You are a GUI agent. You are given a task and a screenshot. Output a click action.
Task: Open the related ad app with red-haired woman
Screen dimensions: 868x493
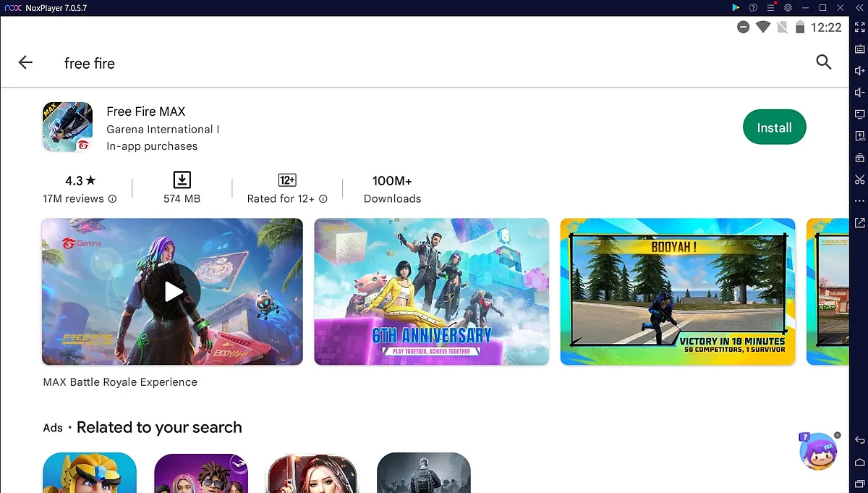[x=312, y=473]
